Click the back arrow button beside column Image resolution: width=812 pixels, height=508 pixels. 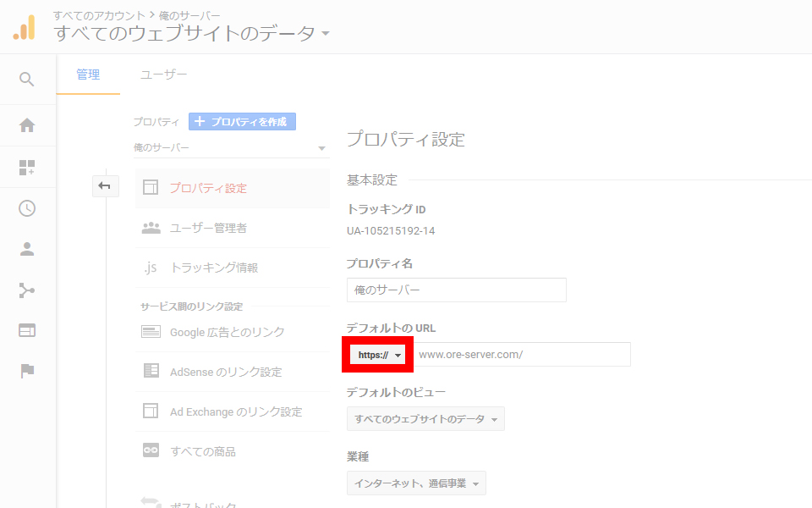click(105, 186)
